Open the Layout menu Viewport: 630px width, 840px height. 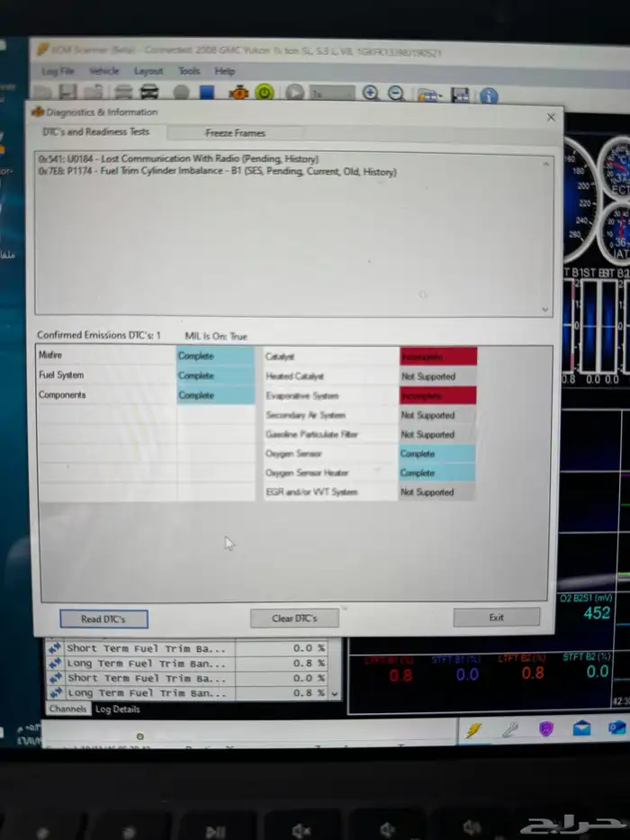coord(148,71)
